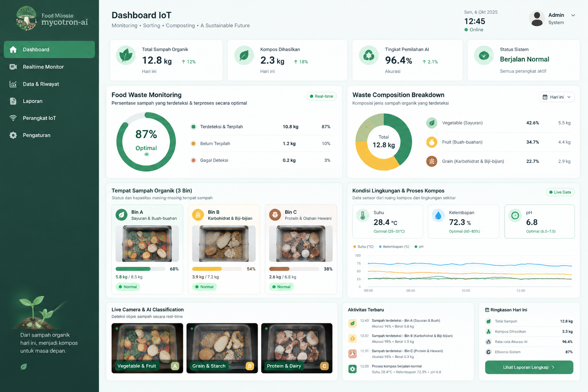
Task: Click the Bin C protein icon
Action: [275, 215]
